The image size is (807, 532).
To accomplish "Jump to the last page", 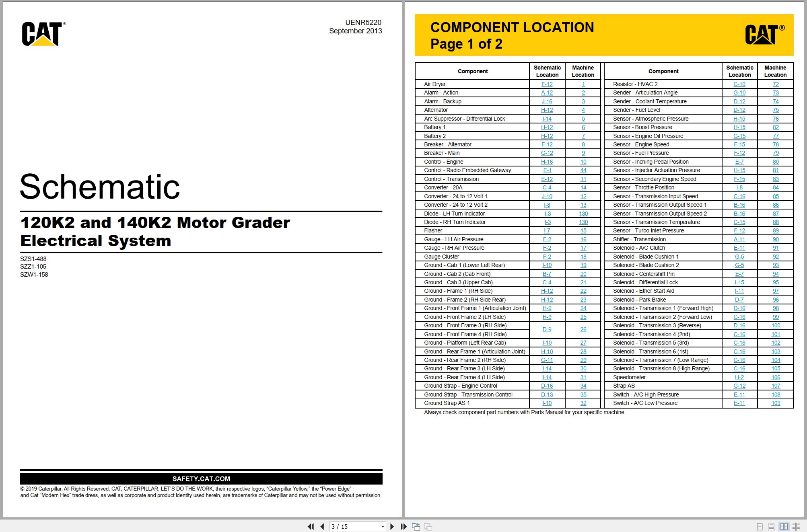I will pos(404,526).
